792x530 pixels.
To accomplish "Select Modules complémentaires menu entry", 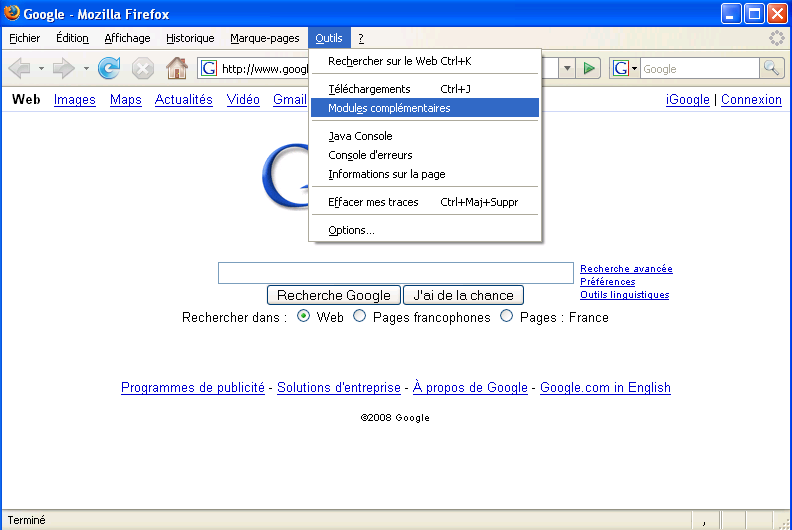I will coord(425,108).
